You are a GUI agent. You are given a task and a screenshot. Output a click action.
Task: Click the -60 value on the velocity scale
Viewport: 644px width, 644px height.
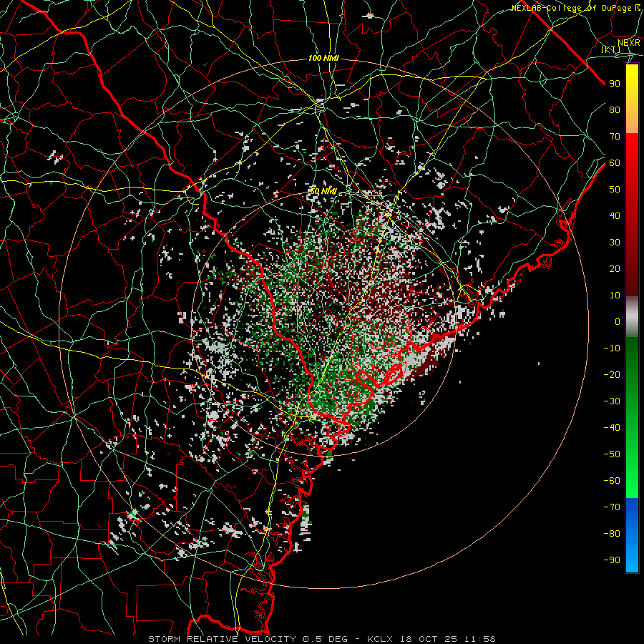tap(612, 481)
